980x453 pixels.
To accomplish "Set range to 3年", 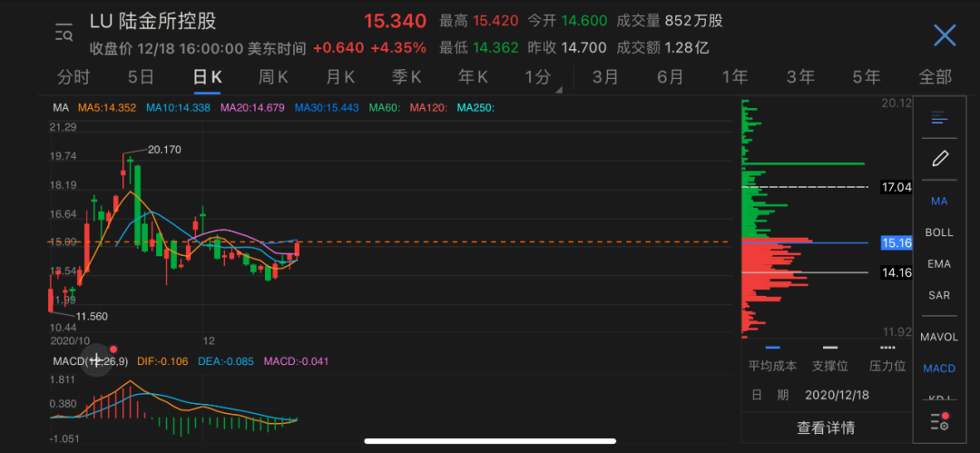I will tap(800, 77).
